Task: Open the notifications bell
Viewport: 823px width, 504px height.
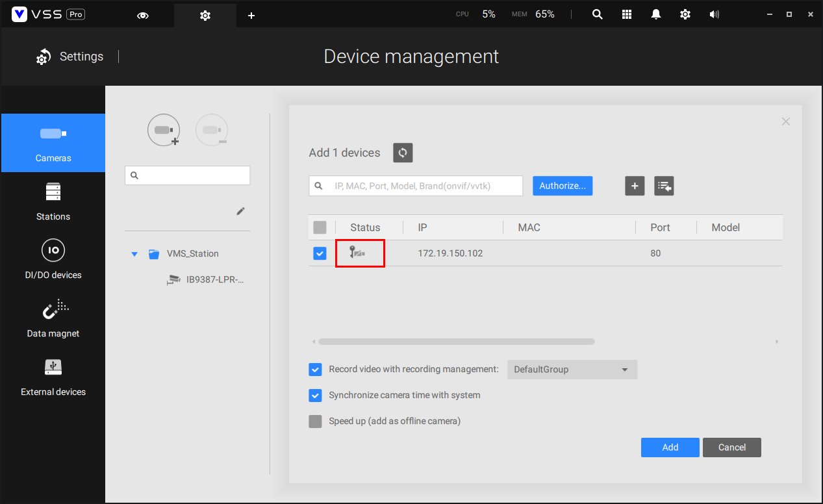Action: (656, 14)
